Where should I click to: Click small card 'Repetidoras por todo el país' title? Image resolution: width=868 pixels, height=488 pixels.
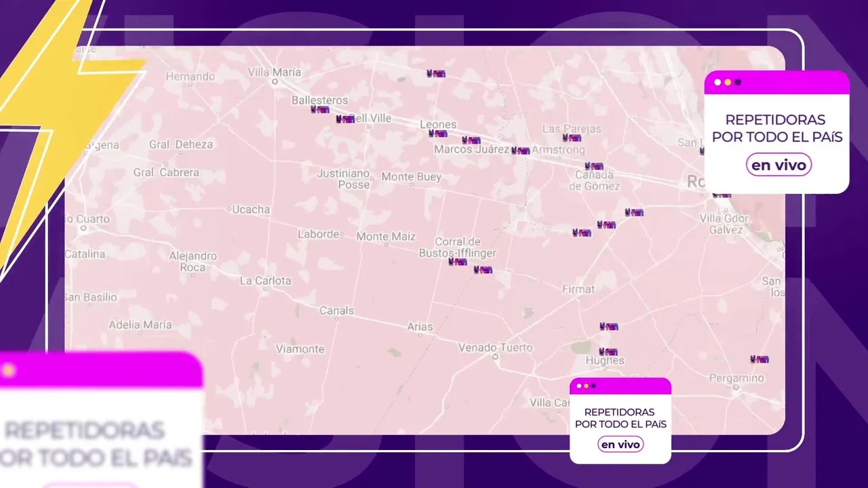click(x=620, y=418)
